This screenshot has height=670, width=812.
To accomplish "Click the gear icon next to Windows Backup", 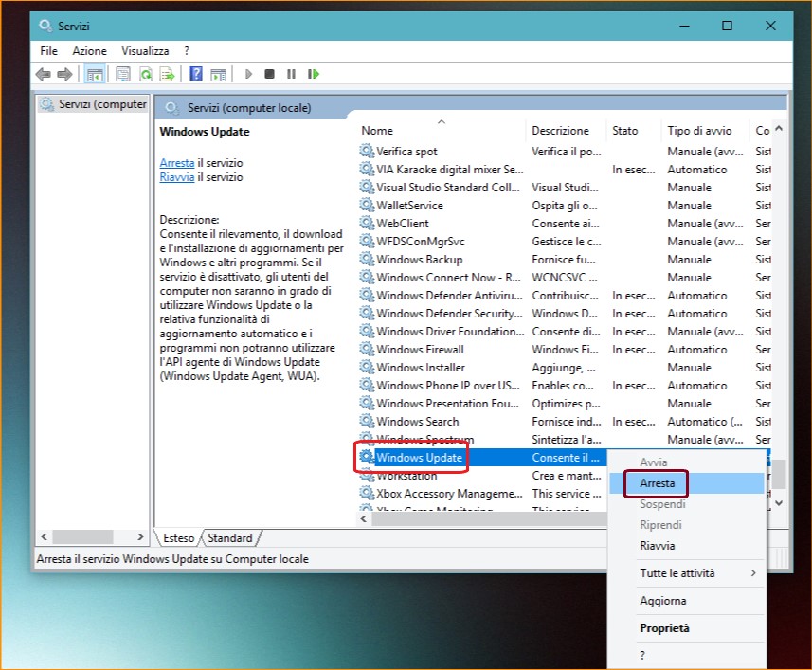I will point(367,259).
